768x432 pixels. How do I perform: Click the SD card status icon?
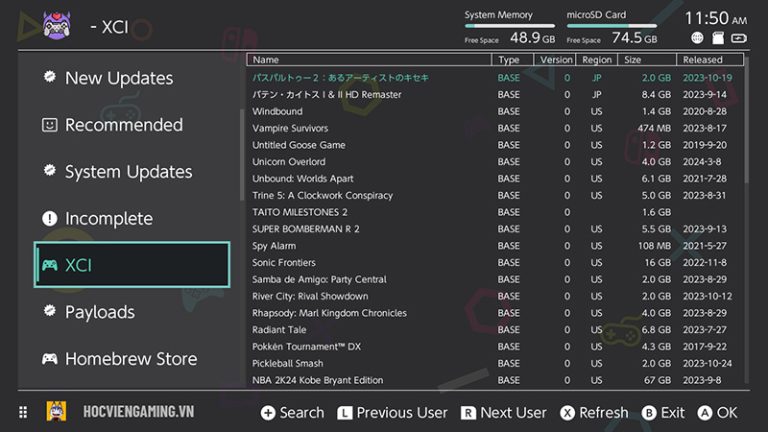(717, 38)
